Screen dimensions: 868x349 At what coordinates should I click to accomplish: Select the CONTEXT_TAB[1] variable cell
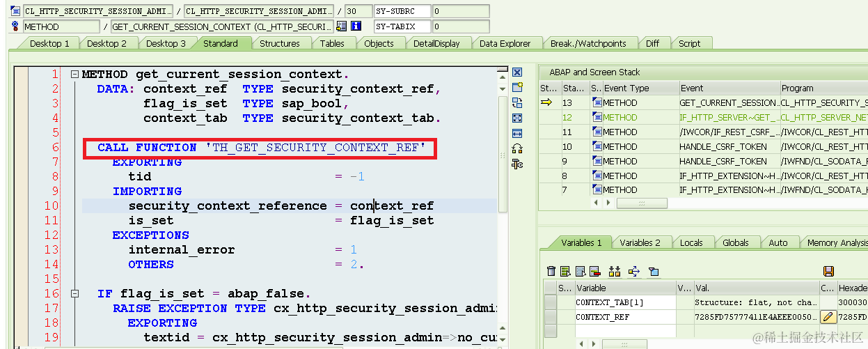point(624,302)
